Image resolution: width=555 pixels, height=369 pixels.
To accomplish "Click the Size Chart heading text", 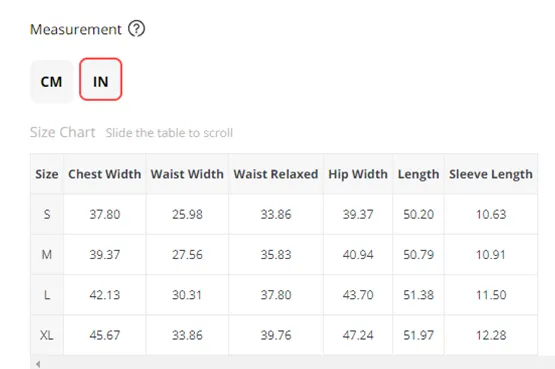I will pos(63,132).
